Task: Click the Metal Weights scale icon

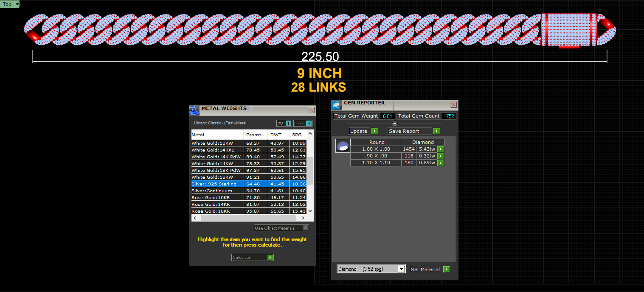Action: [x=194, y=110]
